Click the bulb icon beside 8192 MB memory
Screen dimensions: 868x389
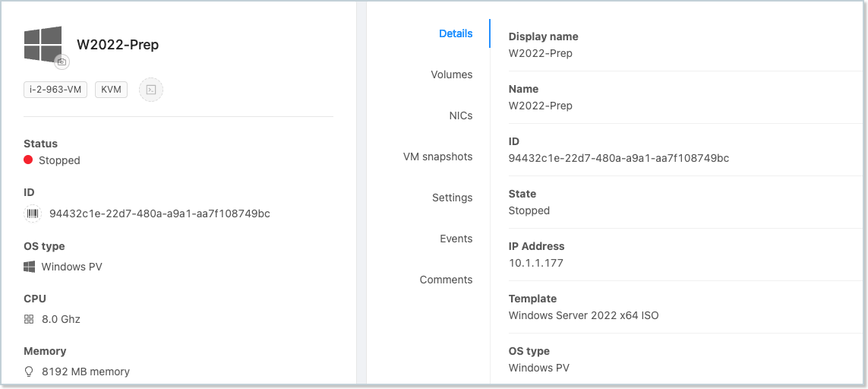pyautogui.click(x=30, y=372)
